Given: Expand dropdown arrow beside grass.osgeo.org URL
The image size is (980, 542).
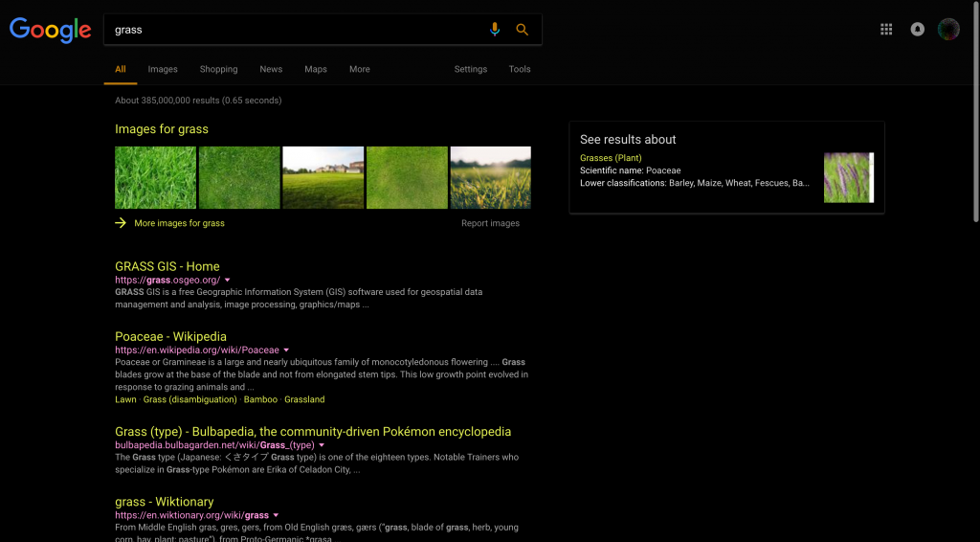Looking at the screenshot, I should 228,280.
